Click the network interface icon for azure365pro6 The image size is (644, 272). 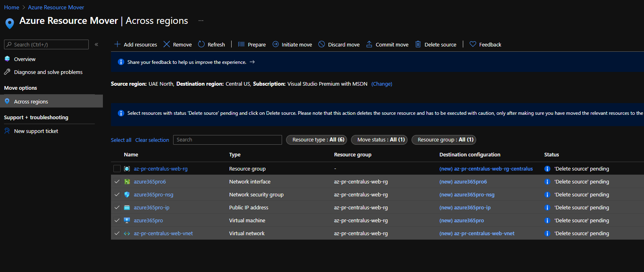click(127, 181)
